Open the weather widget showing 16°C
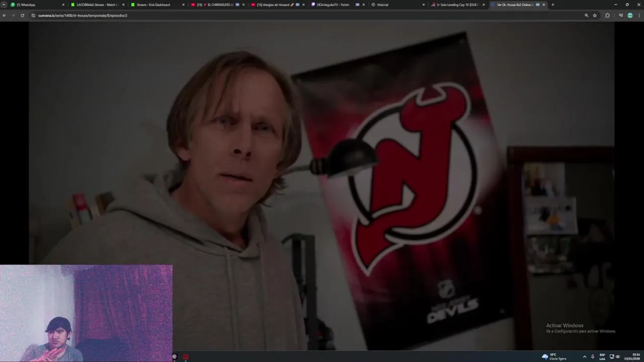The image size is (644, 362). tap(554, 356)
